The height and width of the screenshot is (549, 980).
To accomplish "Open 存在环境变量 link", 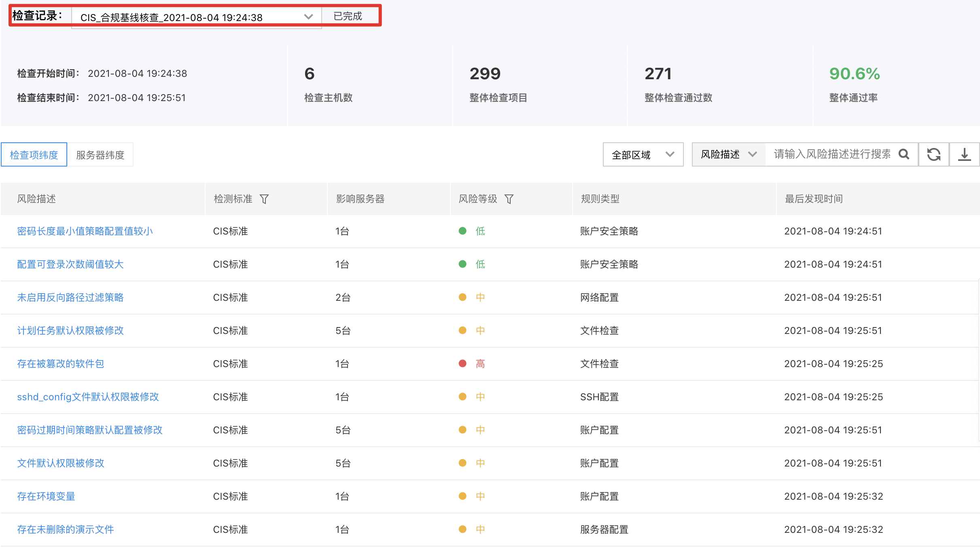I will point(46,496).
